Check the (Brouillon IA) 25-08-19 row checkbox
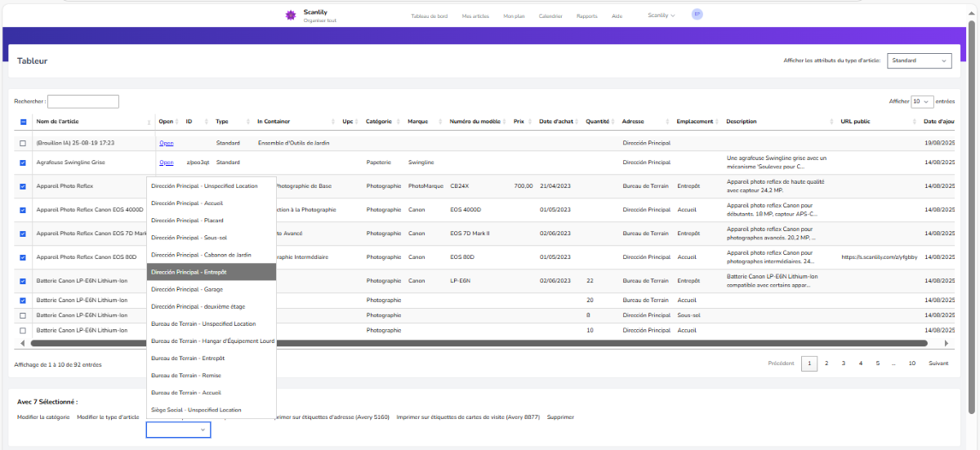Screen dimensions: 980x450 point(23,144)
